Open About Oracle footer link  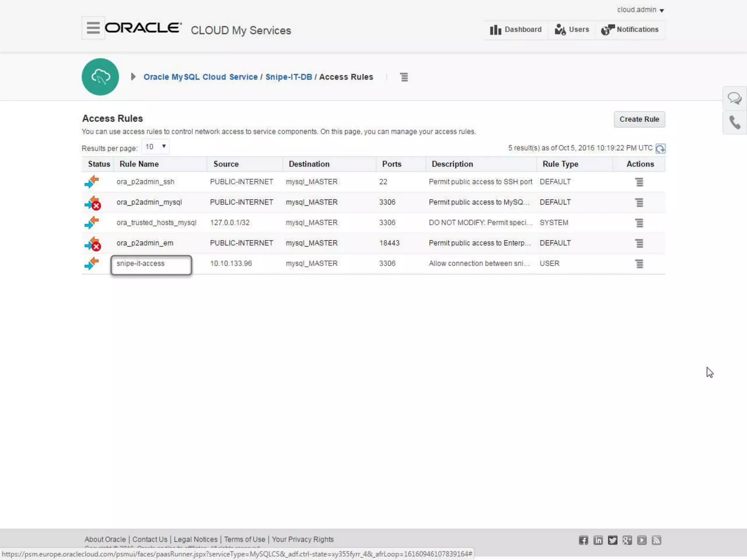coord(105,539)
